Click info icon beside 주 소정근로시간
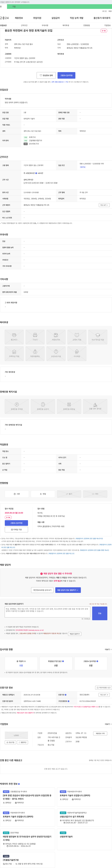The height and width of the screenshot is (868, 112). pos(36,173)
